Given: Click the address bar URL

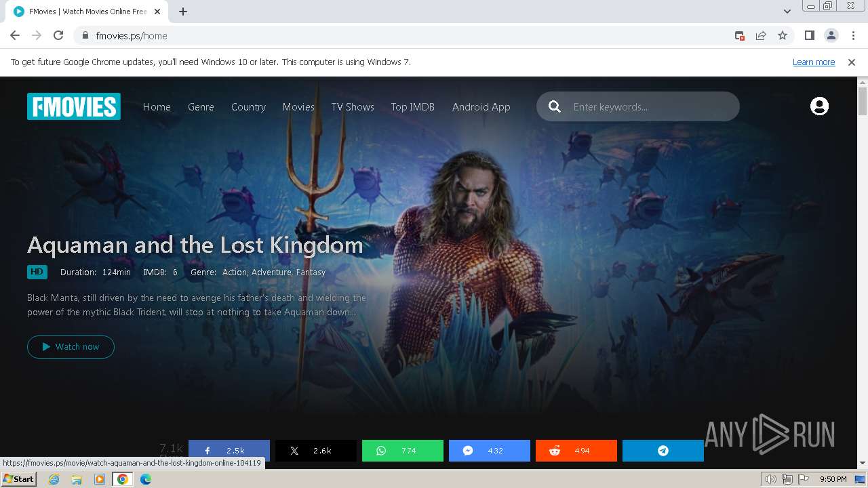Looking at the screenshot, I should point(132,36).
